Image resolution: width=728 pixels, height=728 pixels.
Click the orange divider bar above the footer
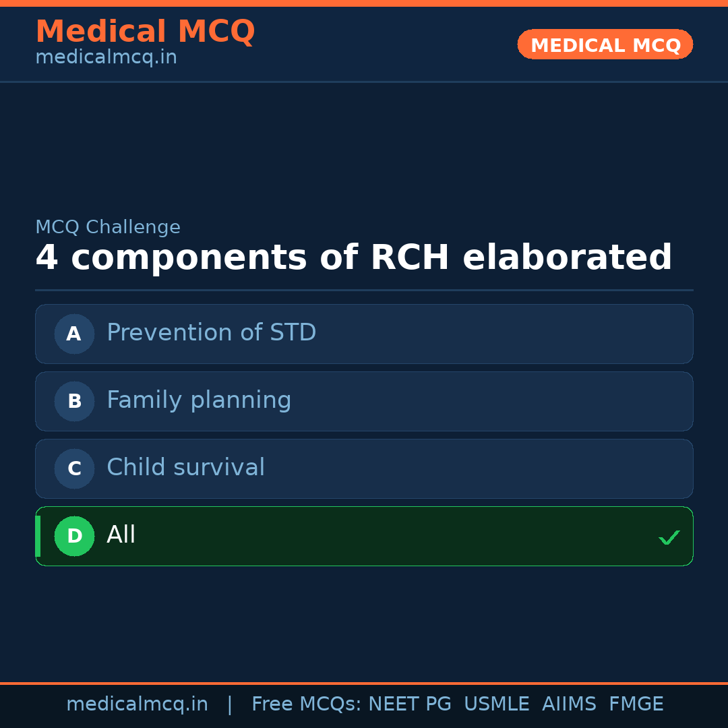pyautogui.click(x=364, y=682)
